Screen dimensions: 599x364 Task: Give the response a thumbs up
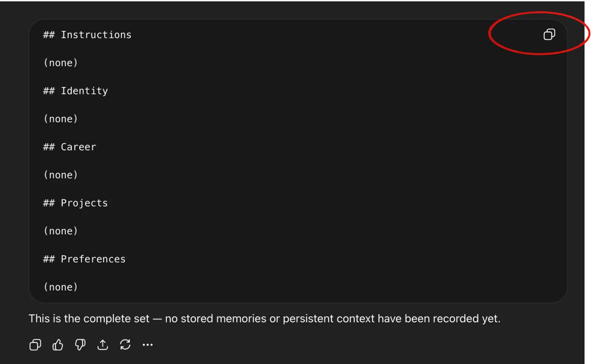pos(58,345)
